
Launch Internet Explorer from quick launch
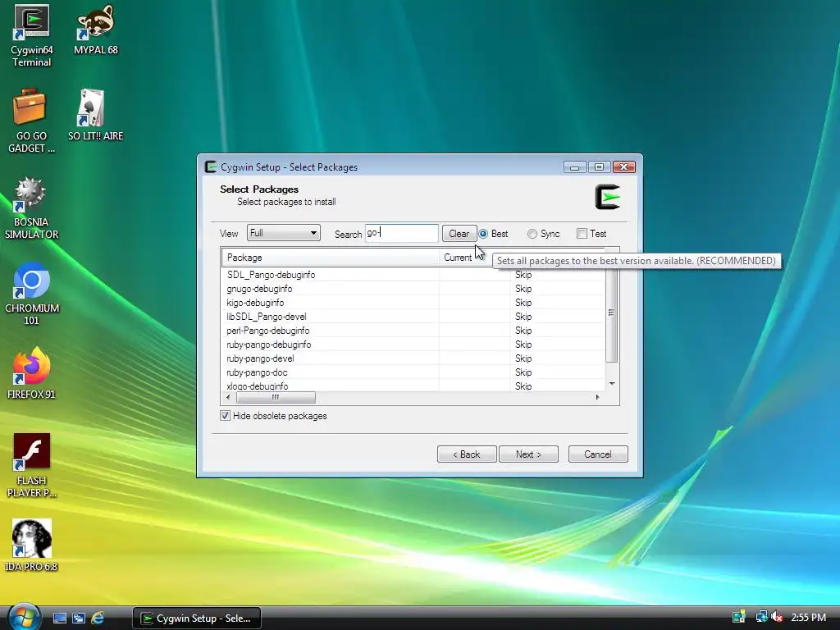click(x=98, y=619)
